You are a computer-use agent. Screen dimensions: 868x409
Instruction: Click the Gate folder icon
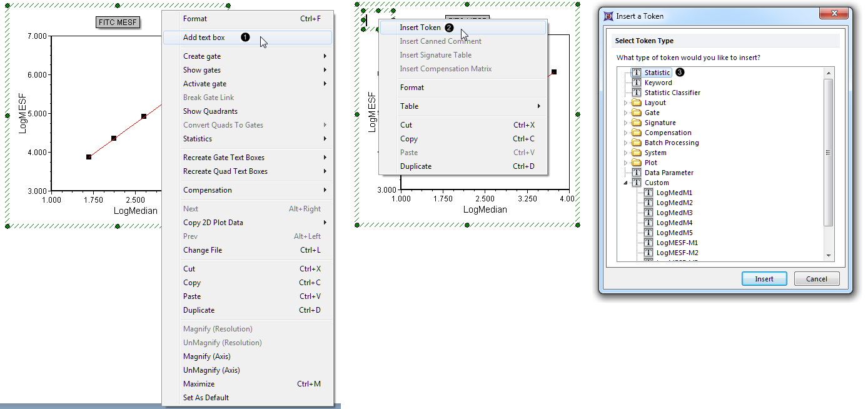(x=637, y=113)
